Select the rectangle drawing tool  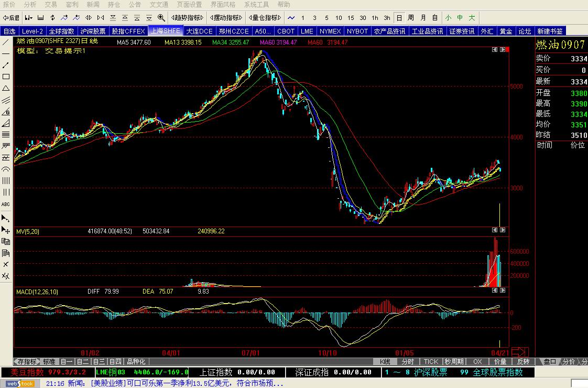point(6,77)
